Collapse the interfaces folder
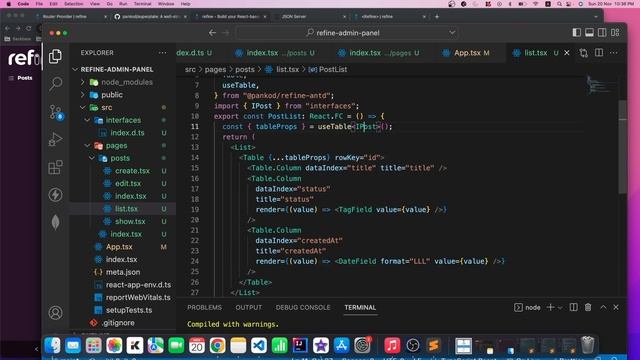 coord(87,120)
